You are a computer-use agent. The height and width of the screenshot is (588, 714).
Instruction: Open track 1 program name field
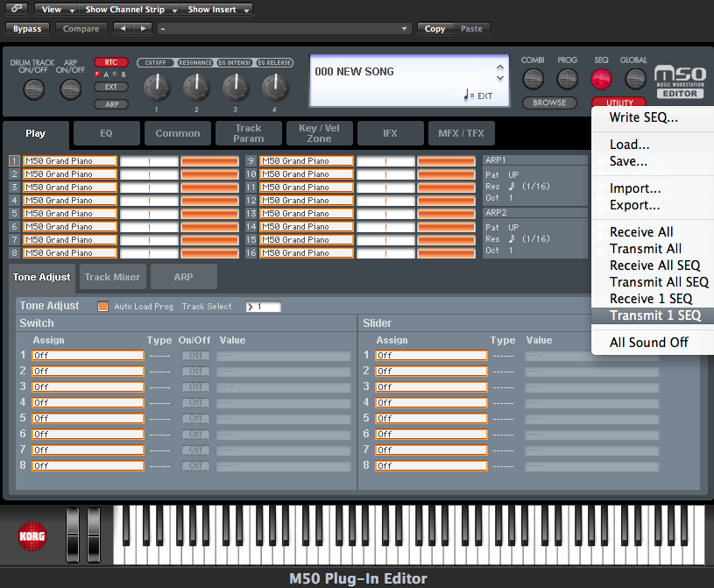70,160
